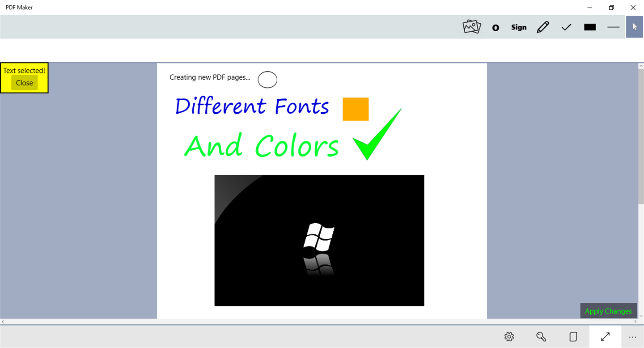Select the 'And Colors' green text
Image resolution: width=644 pixels, height=348 pixels.
[262, 145]
